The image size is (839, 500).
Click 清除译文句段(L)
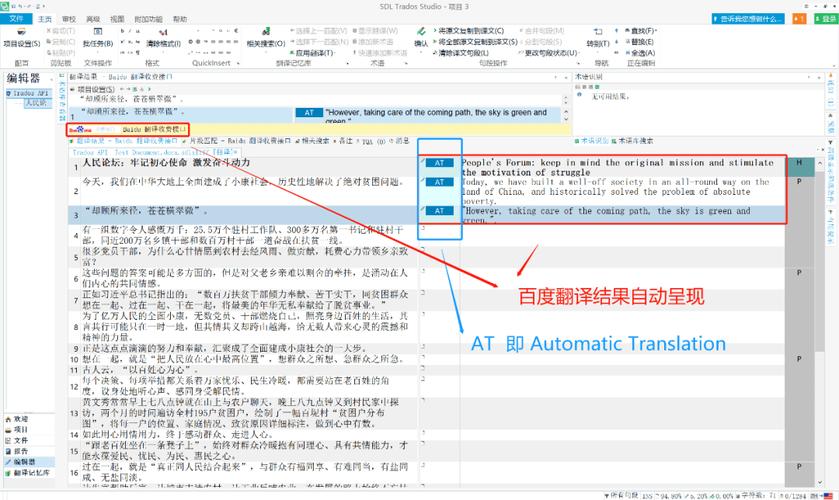(x=461, y=53)
